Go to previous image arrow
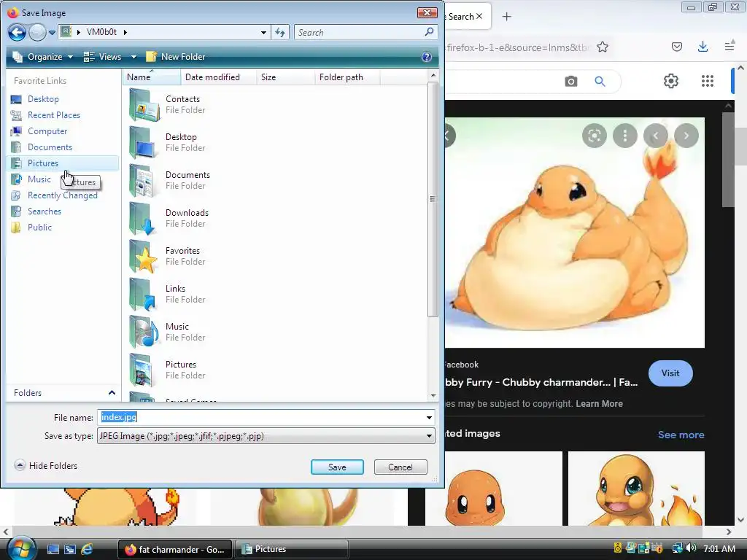 [x=656, y=136]
